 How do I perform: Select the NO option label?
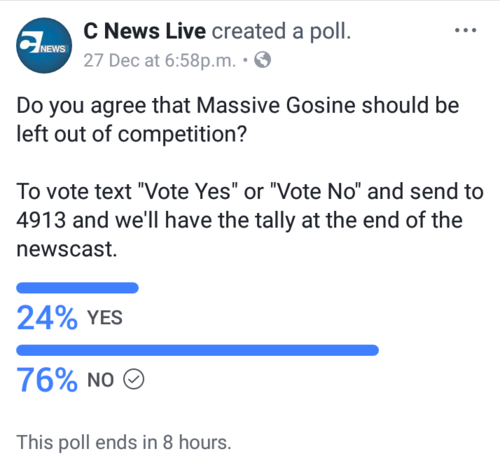tap(100, 380)
